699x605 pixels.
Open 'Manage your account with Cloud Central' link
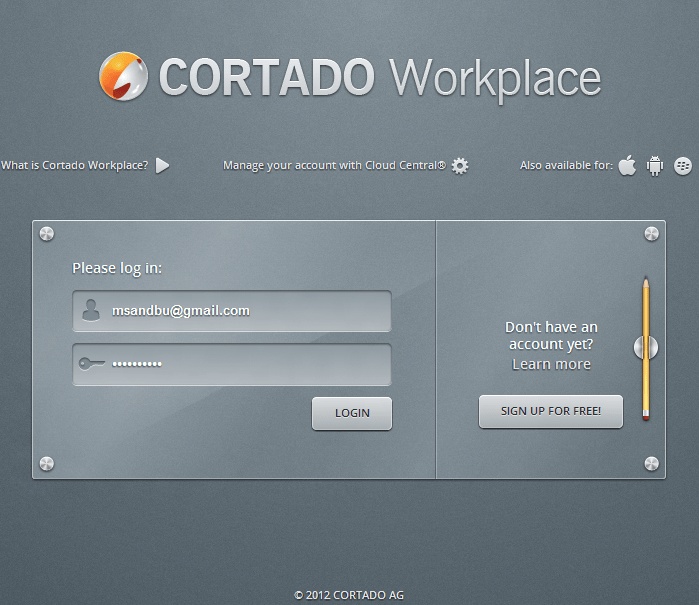tap(334, 165)
